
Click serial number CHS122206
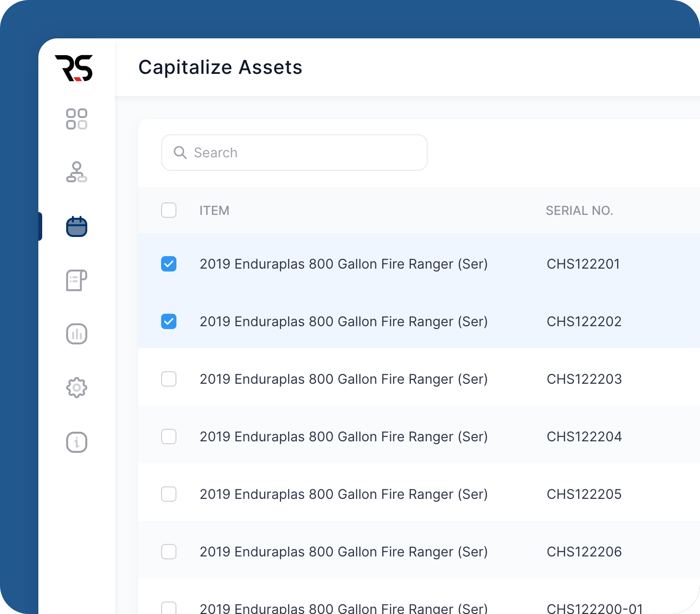pos(584,552)
